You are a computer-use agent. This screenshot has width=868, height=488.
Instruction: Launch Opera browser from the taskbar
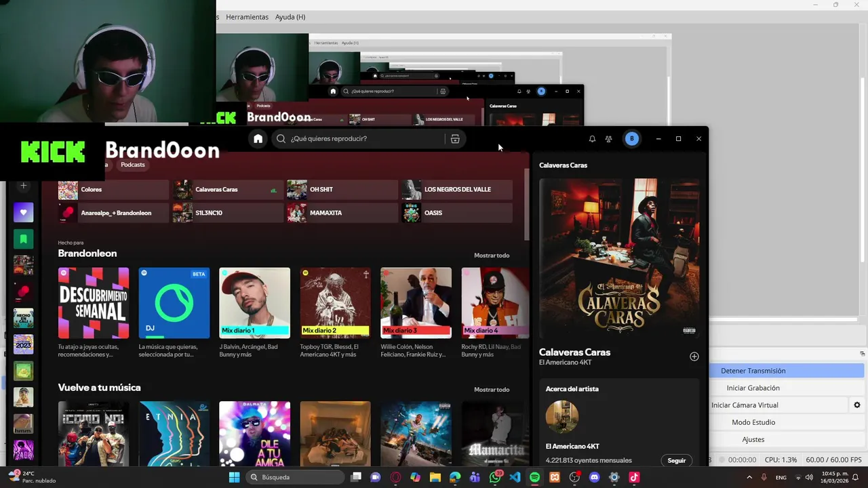click(x=395, y=477)
